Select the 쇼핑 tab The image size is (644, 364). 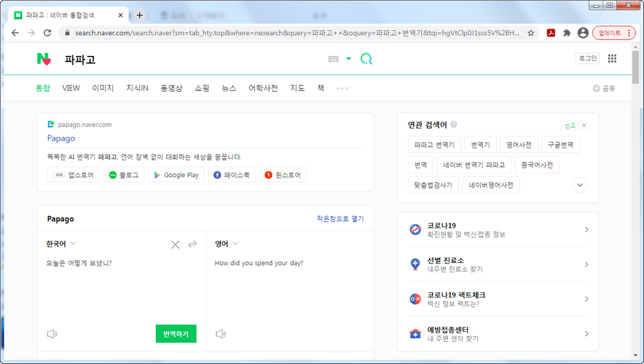[202, 88]
